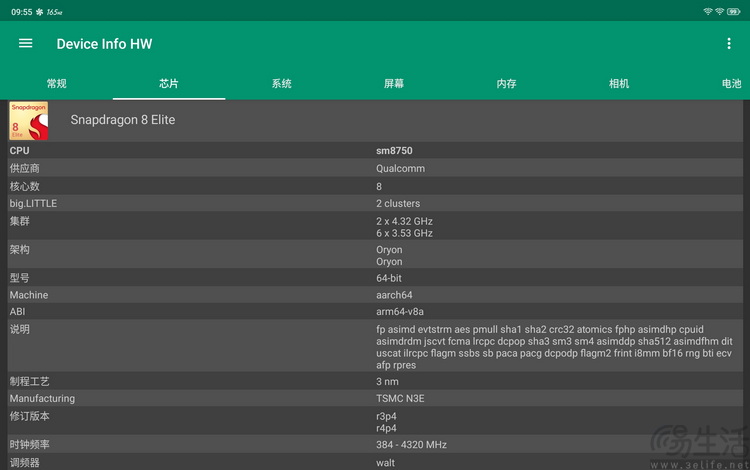Open the 电池 tab

731,84
